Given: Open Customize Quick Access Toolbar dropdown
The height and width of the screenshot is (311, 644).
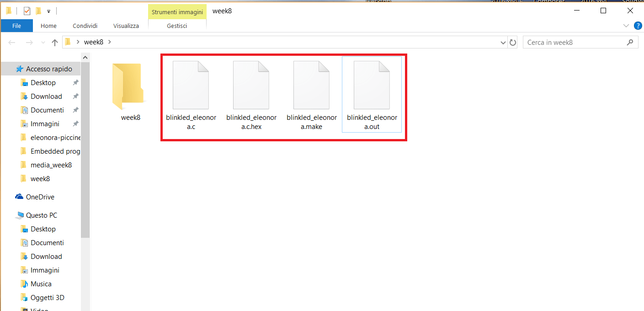Looking at the screenshot, I should (x=48, y=11).
